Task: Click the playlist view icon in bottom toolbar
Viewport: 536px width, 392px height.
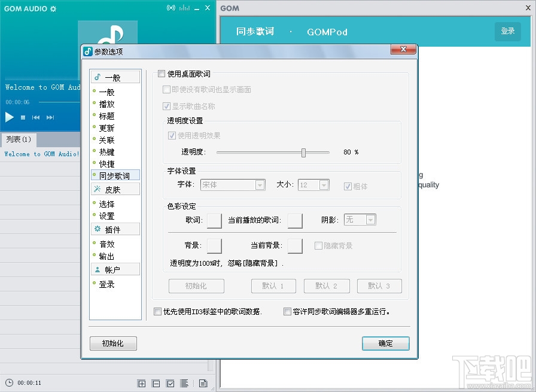Action: [184, 383]
